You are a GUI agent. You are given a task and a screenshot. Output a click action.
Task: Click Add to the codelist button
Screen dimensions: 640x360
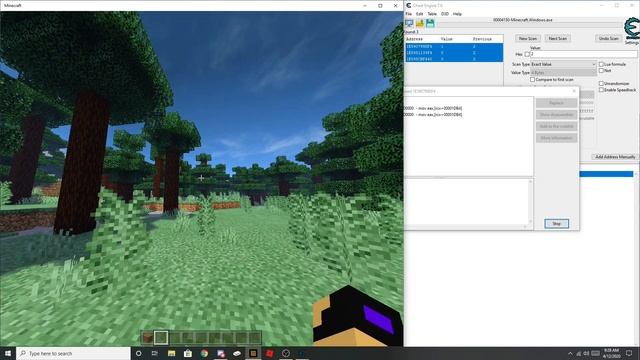556,127
